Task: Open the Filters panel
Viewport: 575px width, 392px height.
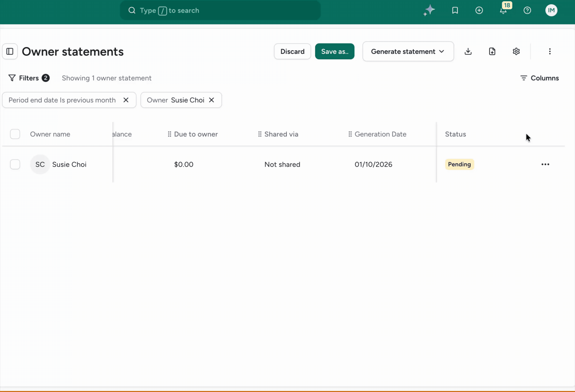Action: [x=29, y=78]
